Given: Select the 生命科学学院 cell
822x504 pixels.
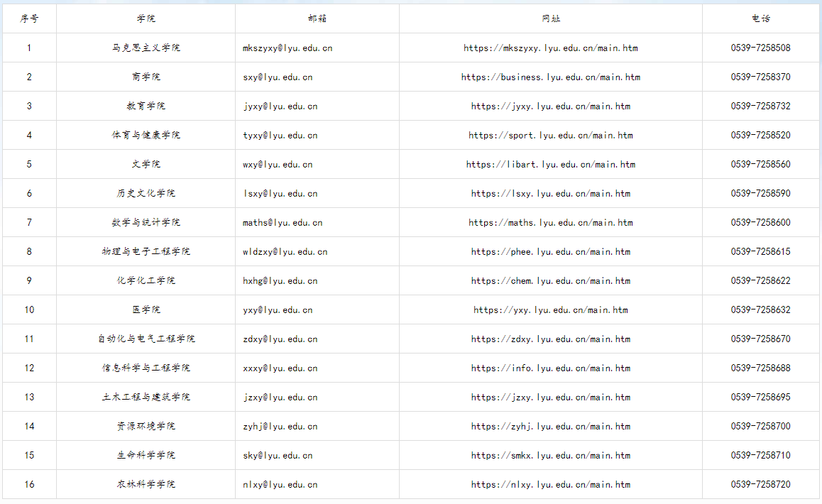Looking at the screenshot, I should [x=146, y=455].
